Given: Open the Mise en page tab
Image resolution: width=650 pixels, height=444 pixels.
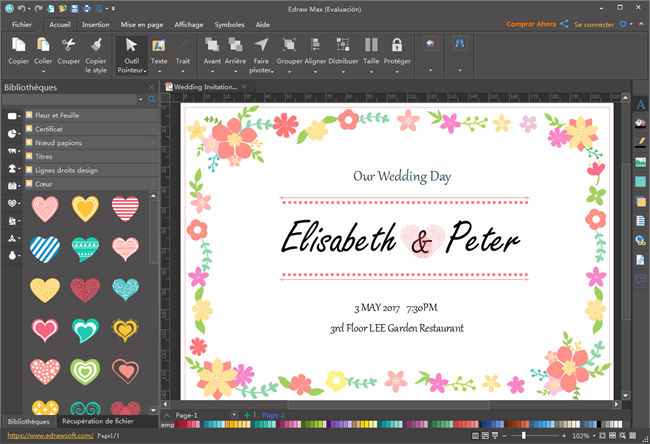Looking at the screenshot, I should (x=143, y=23).
